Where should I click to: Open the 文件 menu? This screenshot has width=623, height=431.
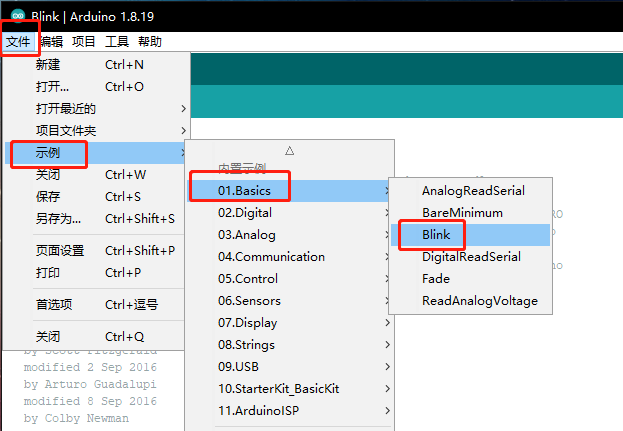18,41
